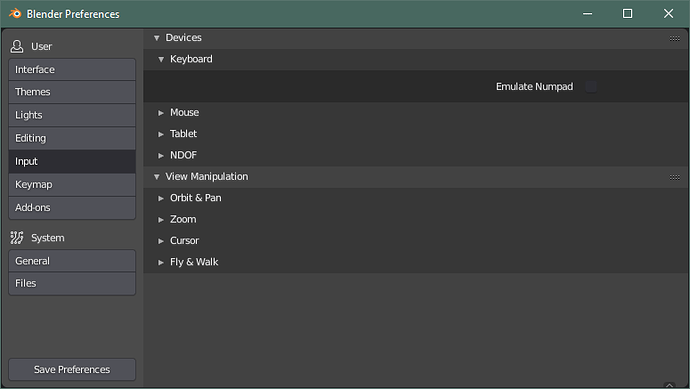
Task: Maximize the Blender Preferences window
Action: pos(628,14)
